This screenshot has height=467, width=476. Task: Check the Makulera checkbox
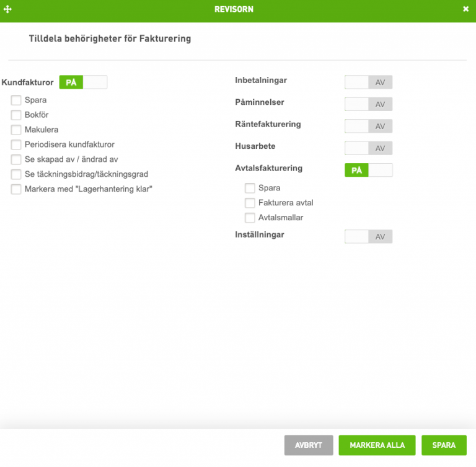pos(16,130)
